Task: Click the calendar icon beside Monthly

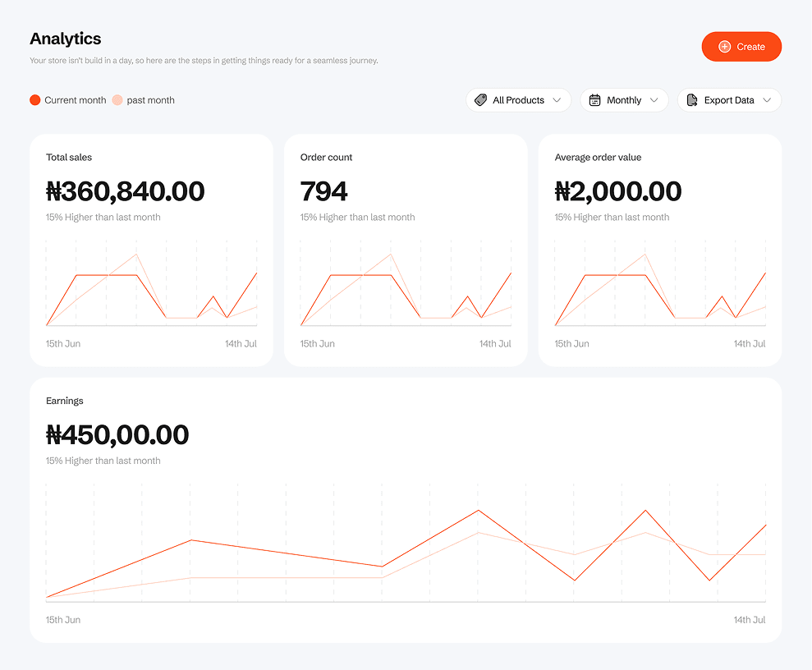Action: (x=595, y=100)
